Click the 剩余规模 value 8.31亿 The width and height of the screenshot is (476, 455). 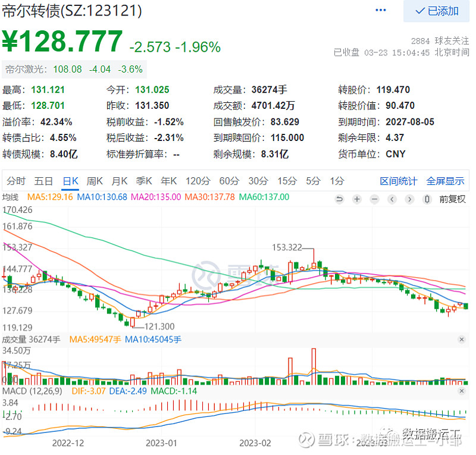click(275, 154)
